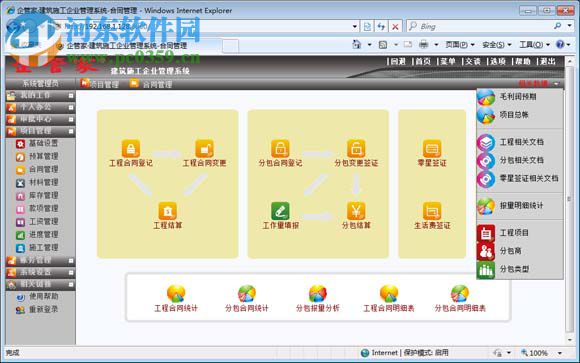Screen dimensions: 580x363
Task: Select 库存管理 in sidebar
Action: pyautogui.click(x=43, y=195)
